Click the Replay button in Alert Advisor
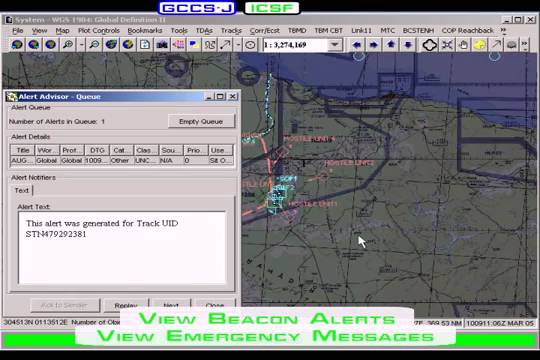 [126, 305]
